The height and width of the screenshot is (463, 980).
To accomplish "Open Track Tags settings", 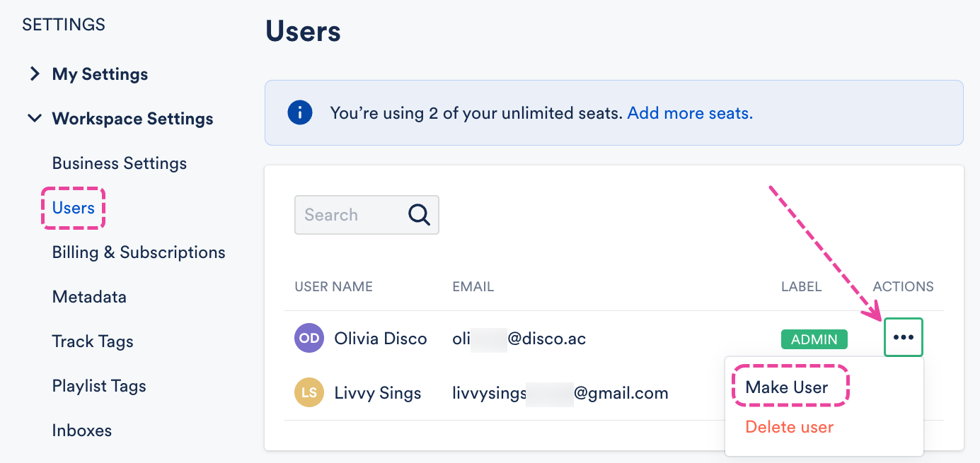I will (93, 341).
